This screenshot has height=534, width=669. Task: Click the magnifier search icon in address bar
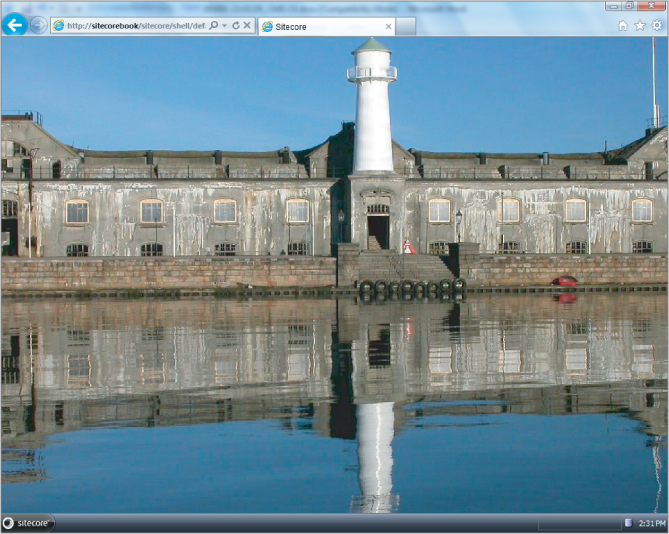pyautogui.click(x=214, y=26)
